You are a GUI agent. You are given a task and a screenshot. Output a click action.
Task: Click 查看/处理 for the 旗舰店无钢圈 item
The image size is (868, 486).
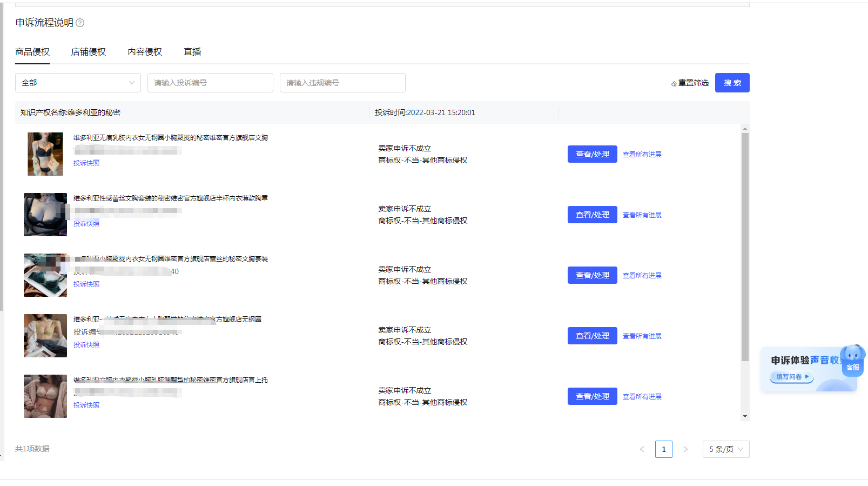pyautogui.click(x=593, y=336)
